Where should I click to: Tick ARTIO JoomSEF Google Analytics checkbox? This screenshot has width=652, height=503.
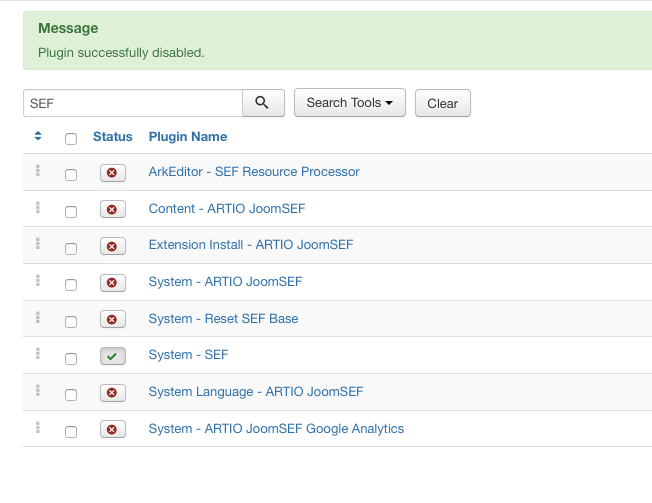(71, 431)
